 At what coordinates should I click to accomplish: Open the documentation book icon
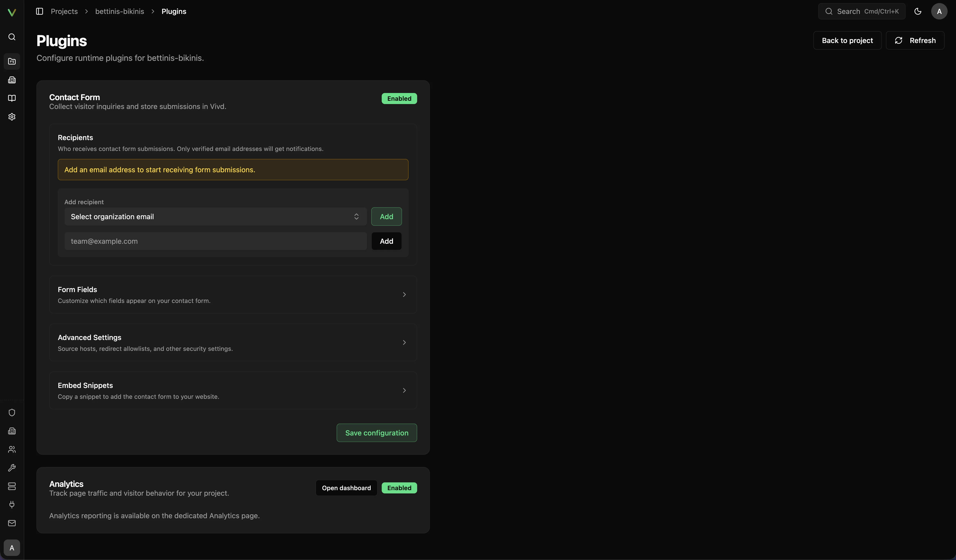click(x=12, y=98)
